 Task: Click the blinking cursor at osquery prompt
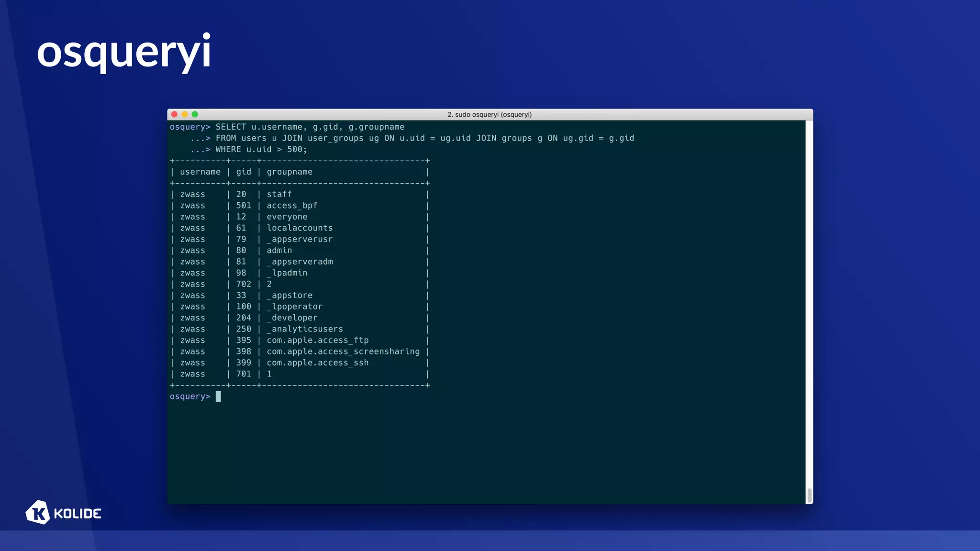point(218,397)
